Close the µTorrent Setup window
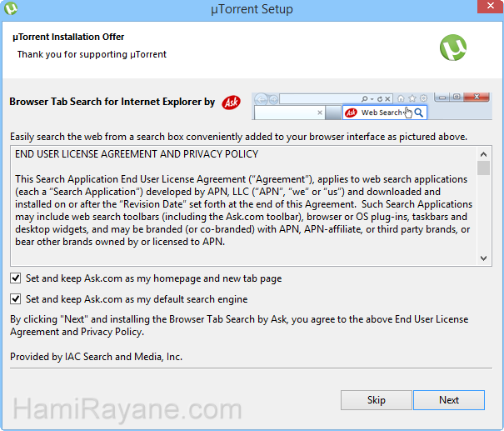The image size is (504, 431). coord(490,6)
